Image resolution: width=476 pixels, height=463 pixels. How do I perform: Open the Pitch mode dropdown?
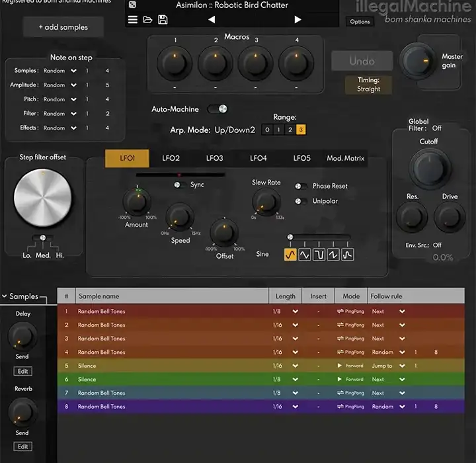coord(73,99)
